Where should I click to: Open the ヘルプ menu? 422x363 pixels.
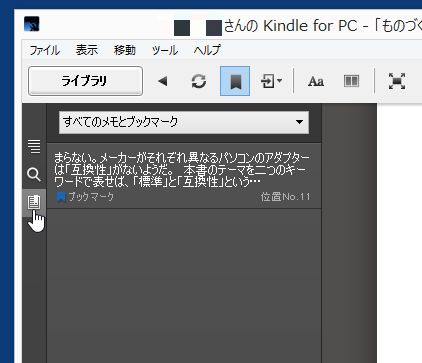(x=207, y=50)
